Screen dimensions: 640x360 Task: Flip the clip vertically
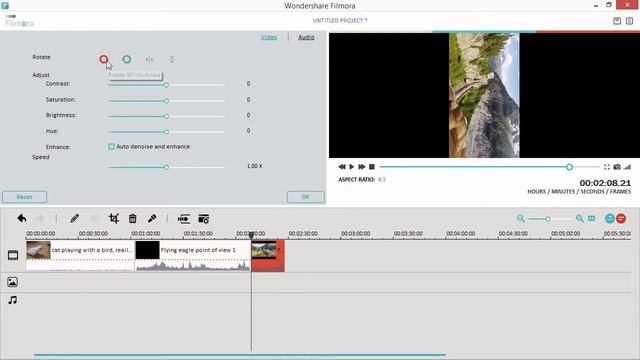pyautogui.click(x=172, y=60)
